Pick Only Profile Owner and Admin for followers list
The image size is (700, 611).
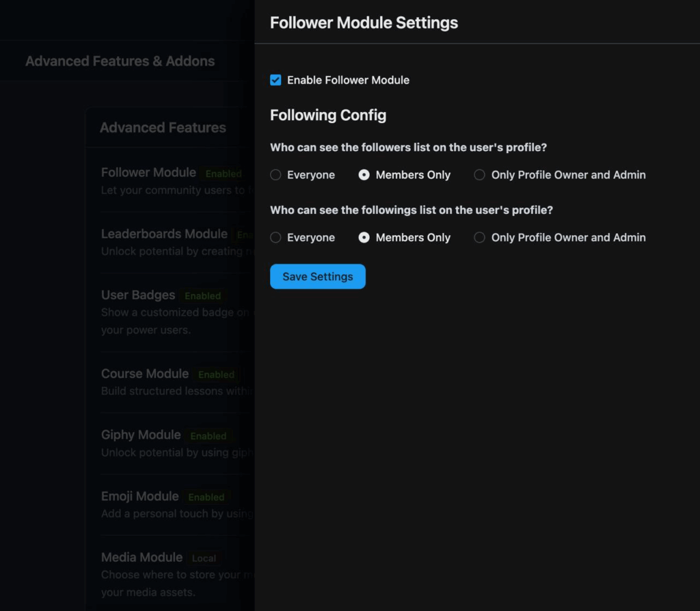tap(480, 175)
